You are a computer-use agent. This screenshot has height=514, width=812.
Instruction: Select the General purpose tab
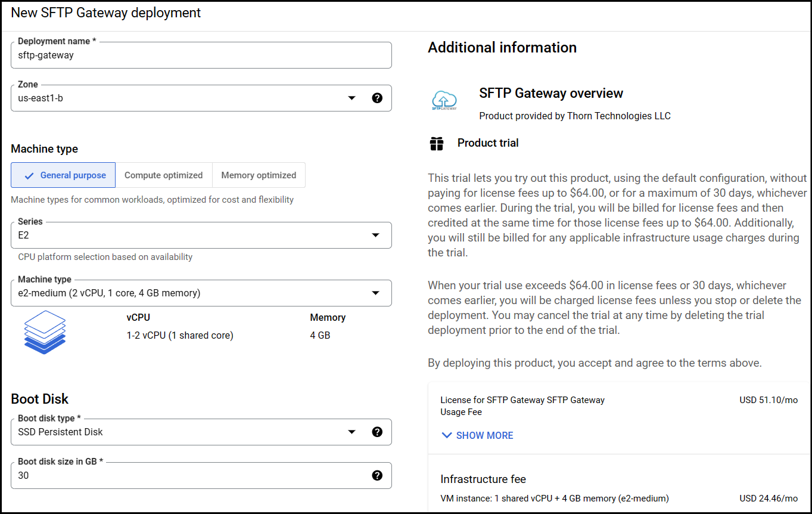[x=63, y=175]
